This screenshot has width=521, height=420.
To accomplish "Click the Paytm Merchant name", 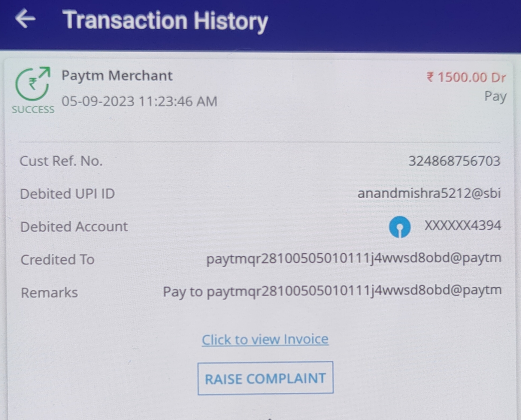I will (x=117, y=76).
